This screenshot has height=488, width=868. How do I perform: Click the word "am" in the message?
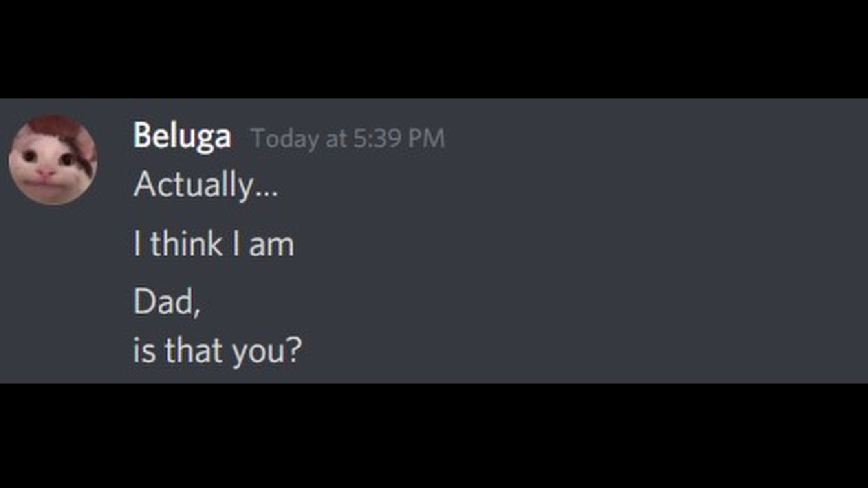[271, 245]
